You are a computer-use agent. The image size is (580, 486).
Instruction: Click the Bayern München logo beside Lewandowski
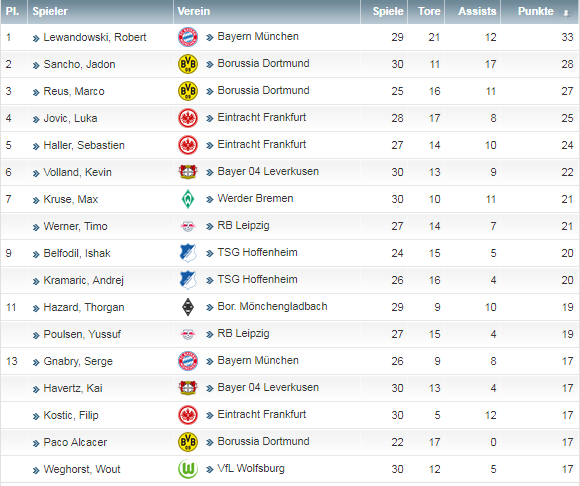tap(188, 37)
